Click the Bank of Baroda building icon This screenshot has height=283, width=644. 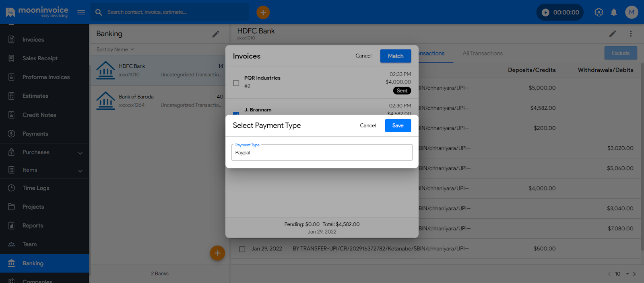click(105, 100)
